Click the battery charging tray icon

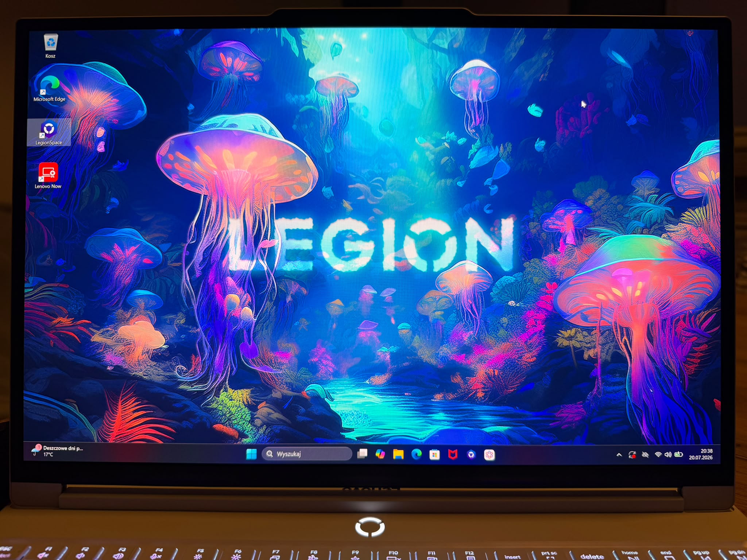[x=678, y=454]
